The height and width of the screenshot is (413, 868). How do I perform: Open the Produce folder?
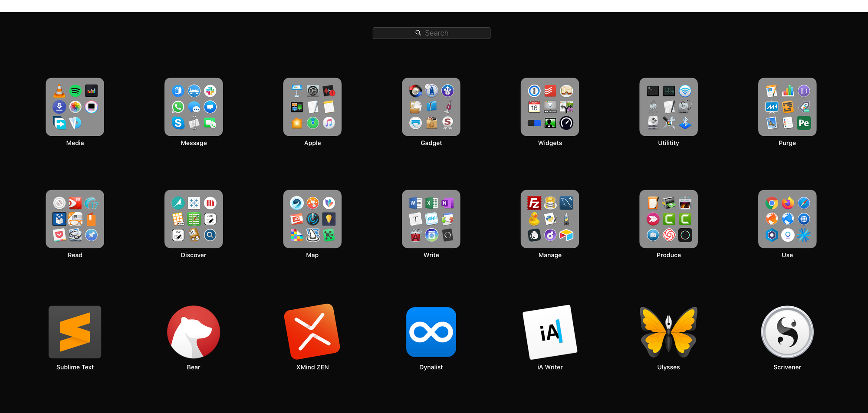tap(668, 219)
